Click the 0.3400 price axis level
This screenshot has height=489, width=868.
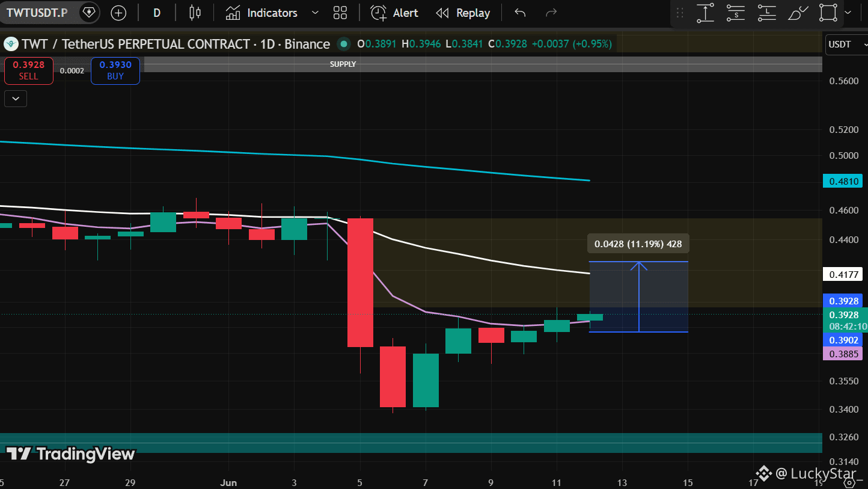[x=843, y=410]
